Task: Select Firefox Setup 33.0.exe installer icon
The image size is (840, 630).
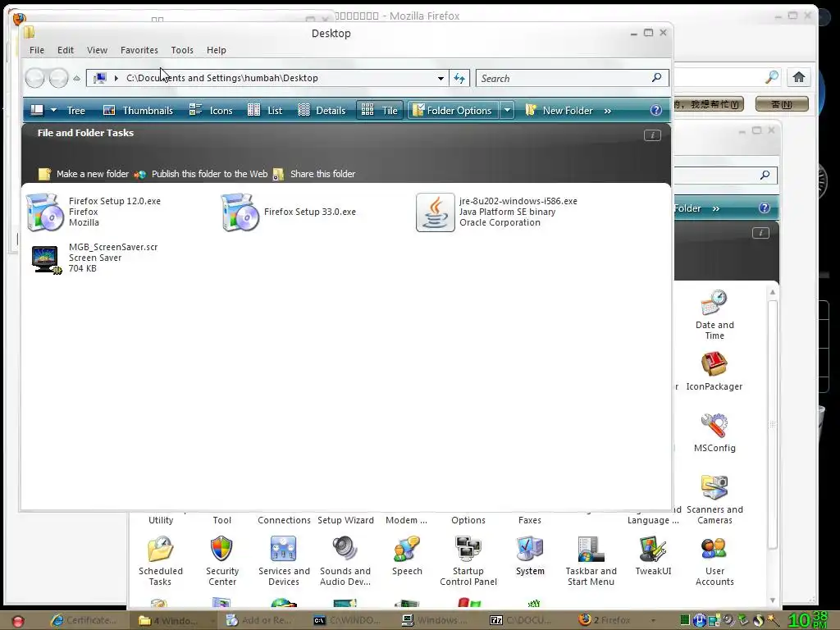Action: click(240, 212)
